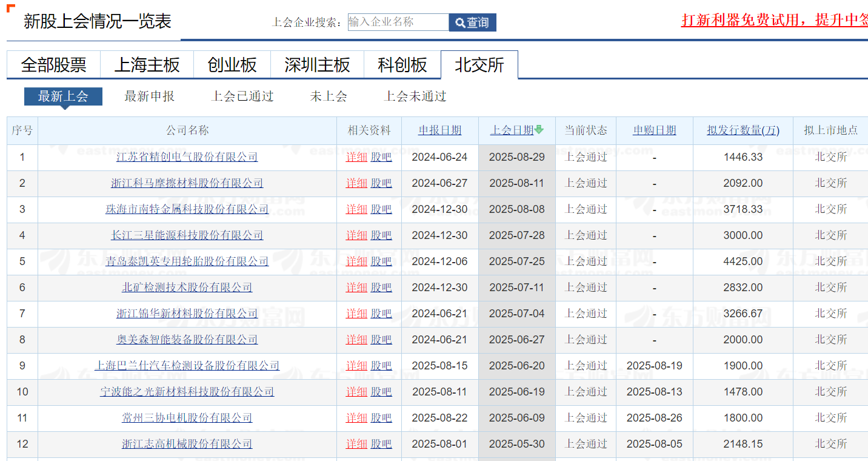Viewport: 868px width, 461px height.
Task: Sort by 申购日期 column header
Action: pyautogui.click(x=655, y=130)
